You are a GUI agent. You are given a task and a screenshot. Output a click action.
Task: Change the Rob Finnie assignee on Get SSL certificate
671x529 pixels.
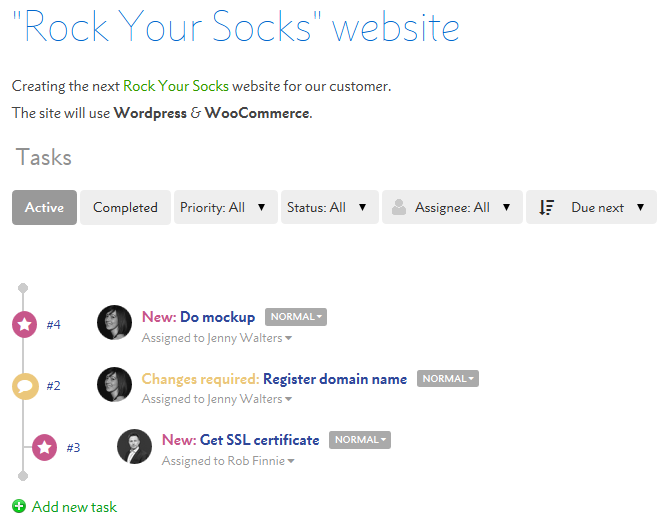[228, 461]
